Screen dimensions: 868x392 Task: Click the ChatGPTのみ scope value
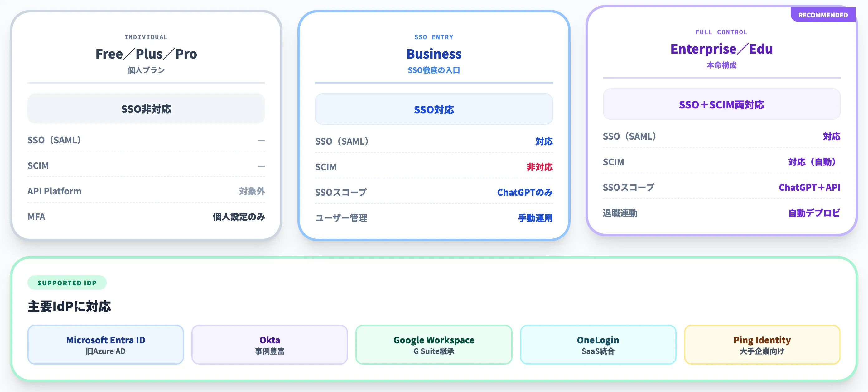pos(525,192)
